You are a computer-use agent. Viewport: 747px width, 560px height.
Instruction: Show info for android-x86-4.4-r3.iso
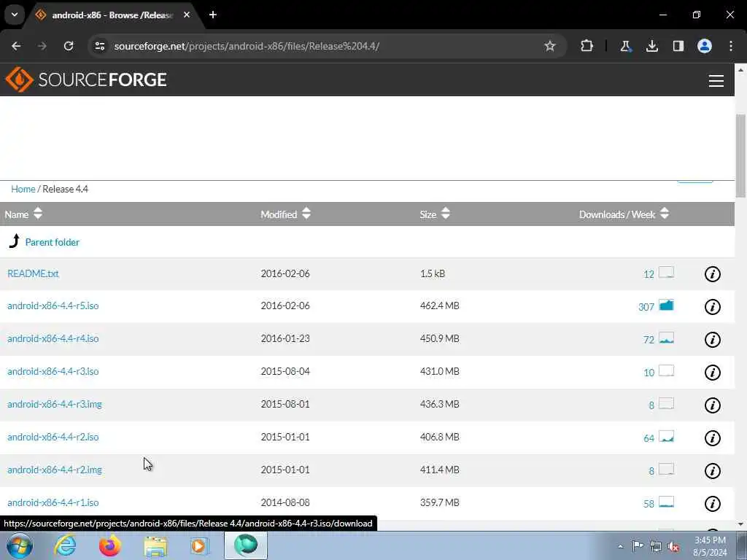[x=712, y=373]
